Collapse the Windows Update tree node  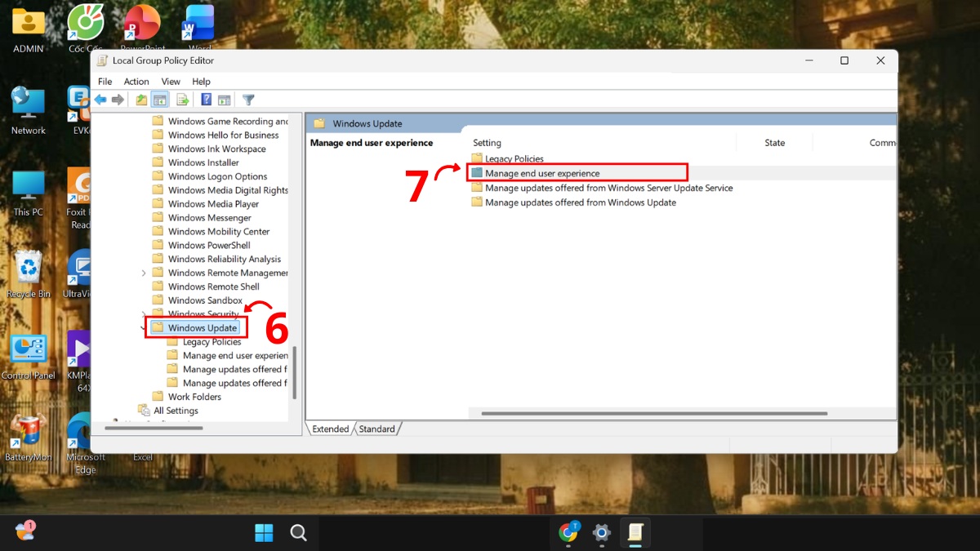pos(144,327)
